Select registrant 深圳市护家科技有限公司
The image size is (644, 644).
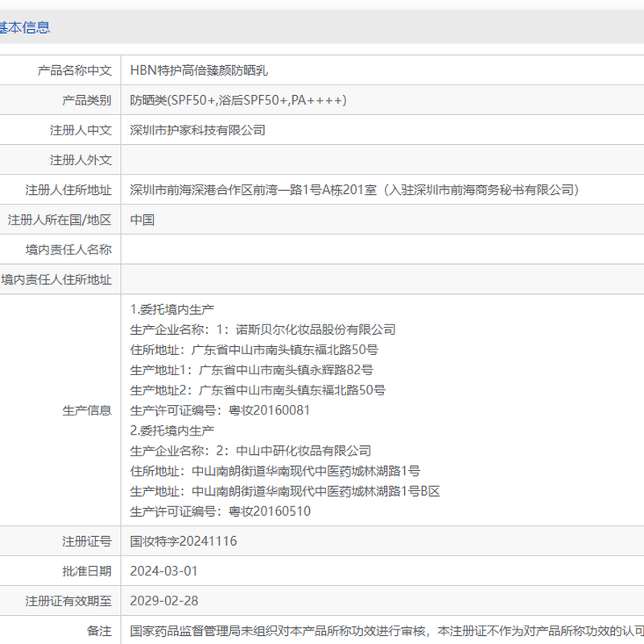tap(197, 130)
